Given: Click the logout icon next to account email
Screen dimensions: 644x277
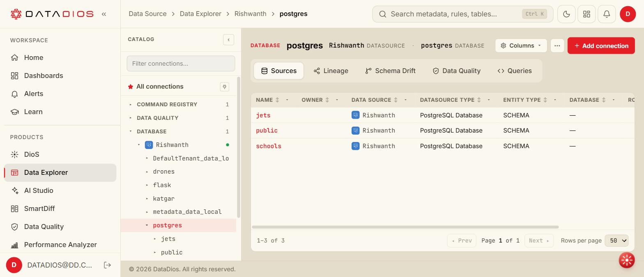Looking at the screenshot, I should pyautogui.click(x=107, y=265).
